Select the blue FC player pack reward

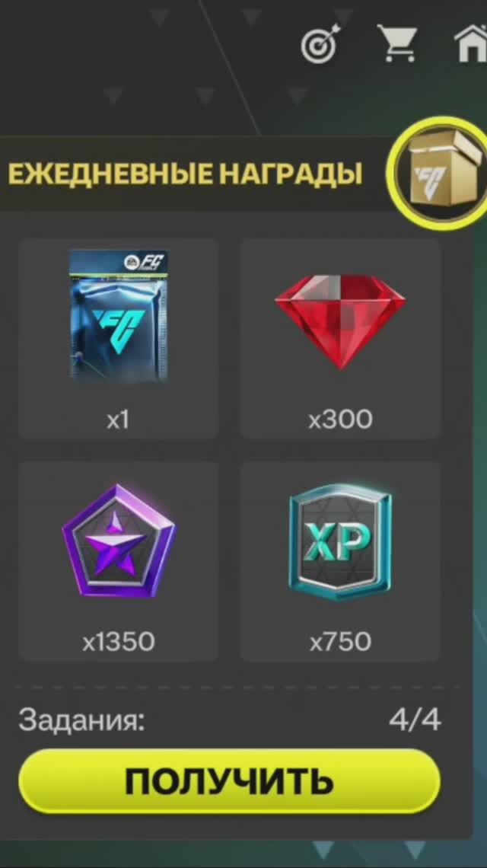(x=119, y=316)
